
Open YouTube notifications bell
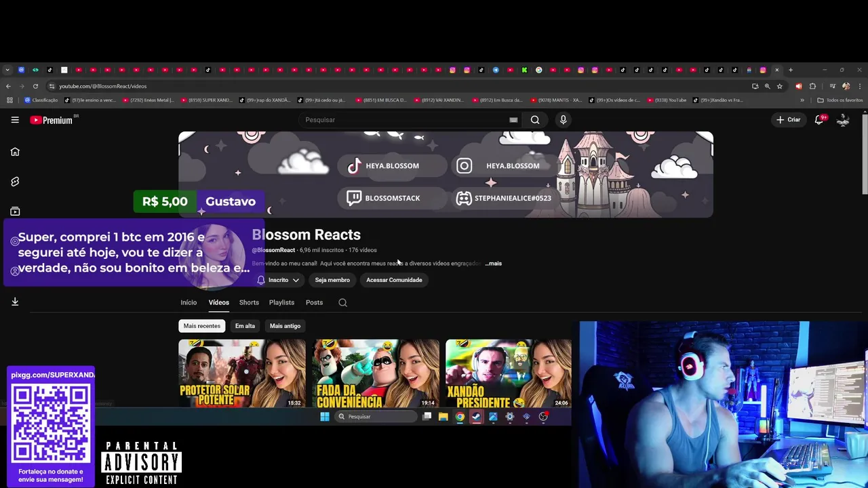tap(819, 119)
